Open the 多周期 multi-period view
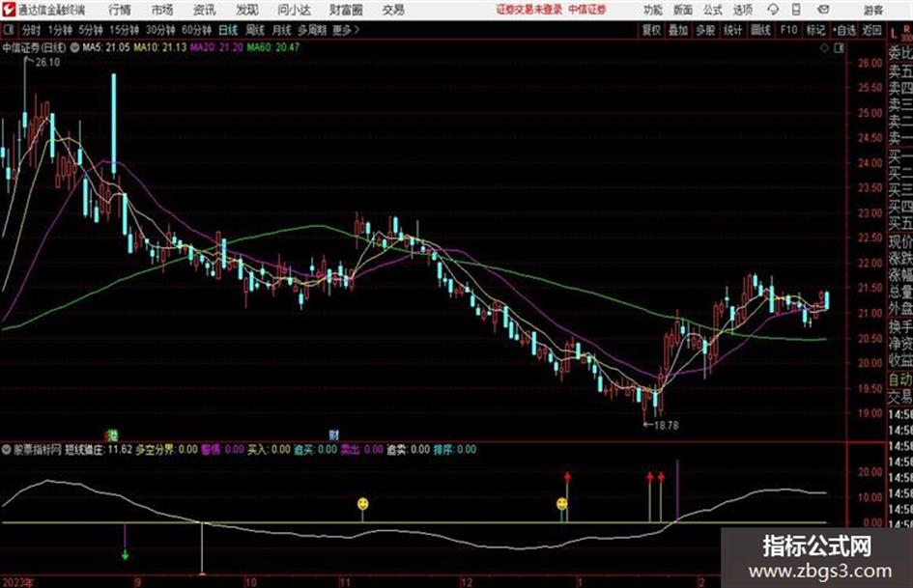The image size is (913, 588). 312,30
